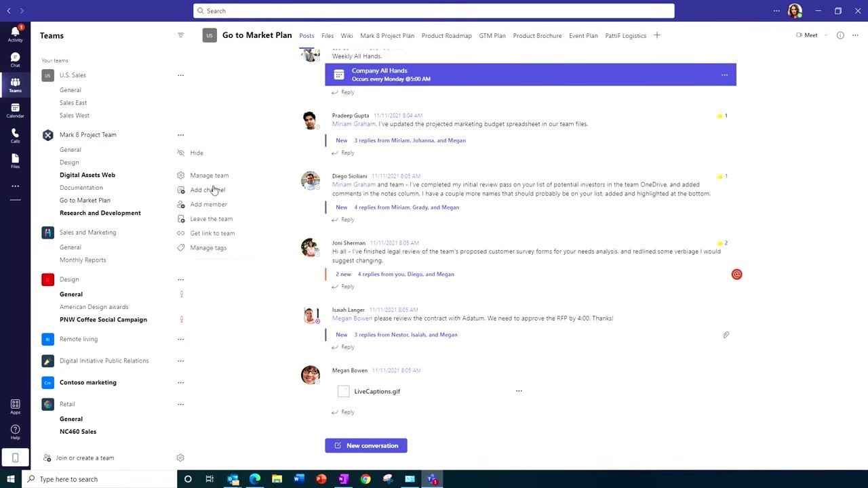This screenshot has height=488, width=868.
Task: Open more options for U.S. Sales team
Action: (x=180, y=75)
